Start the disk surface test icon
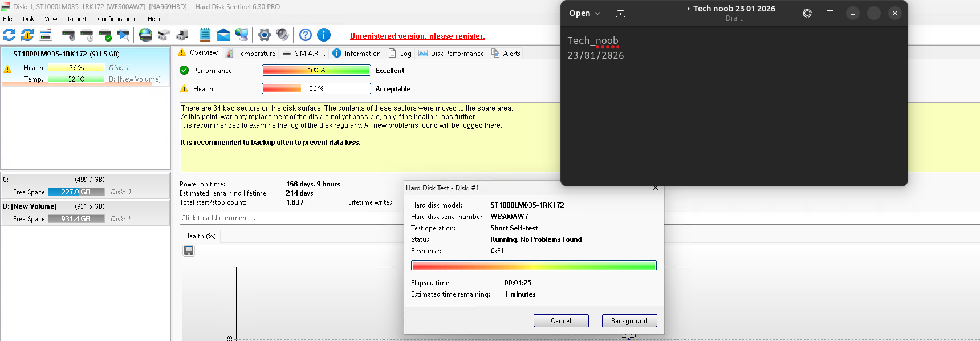The height and width of the screenshot is (341, 980). pos(123,35)
